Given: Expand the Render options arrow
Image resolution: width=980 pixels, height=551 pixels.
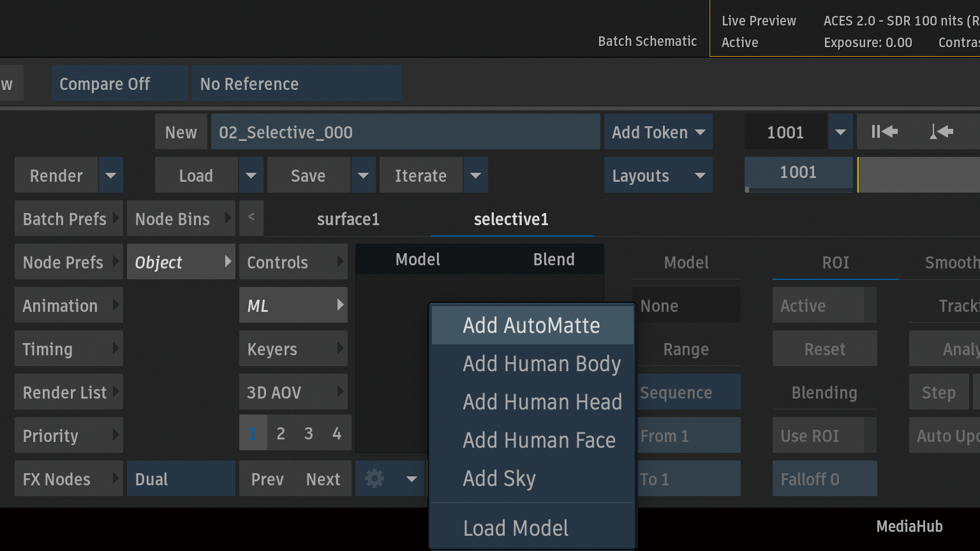Looking at the screenshot, I should pyautogui.click(x=110, y=175).
